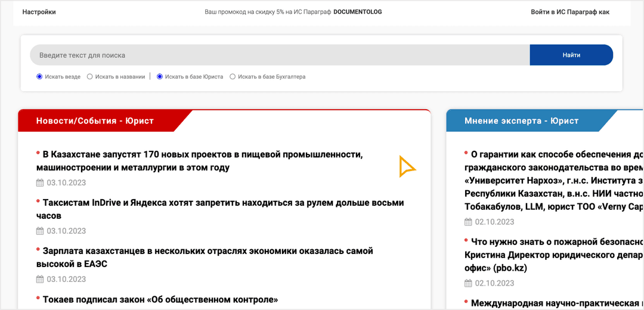The width and height of the screenshot is (644, 310).
Task: Open 'Токаев подписал закон «Об общественном контроле»' news
Action: [160, 299]
